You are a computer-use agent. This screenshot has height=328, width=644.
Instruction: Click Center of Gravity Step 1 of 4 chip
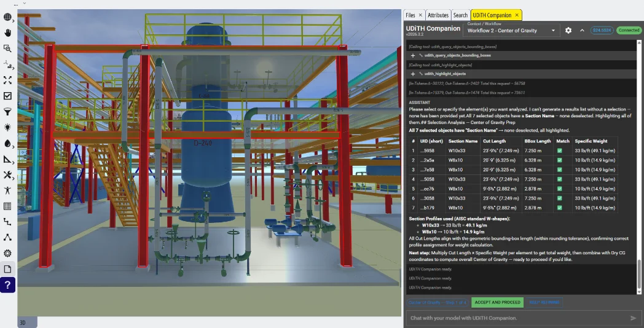[x=438, y=303]
